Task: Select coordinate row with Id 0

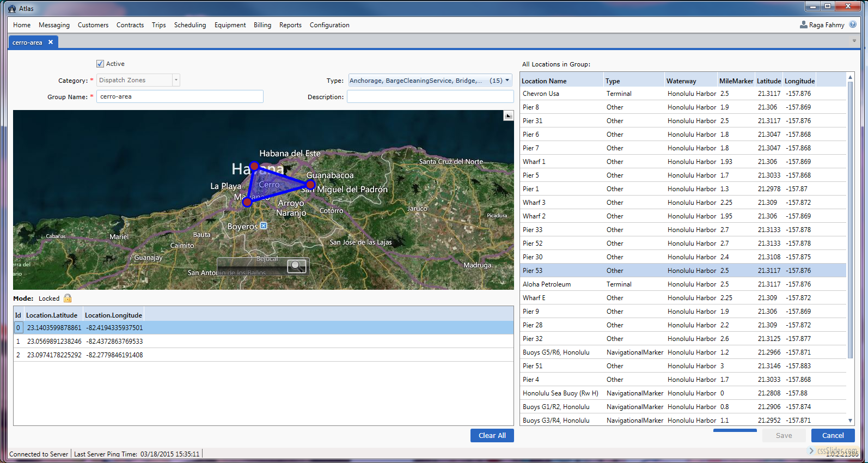Action: click(264, 327)
